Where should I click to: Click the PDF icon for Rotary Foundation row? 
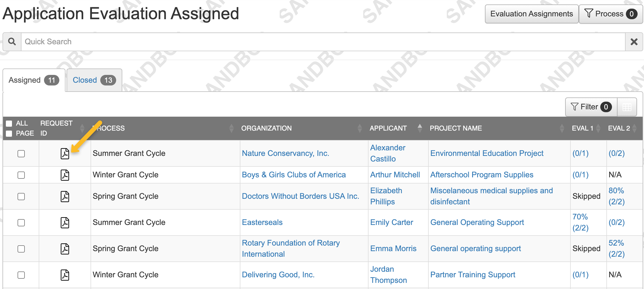pyautogui.click(x=65, y=249)
